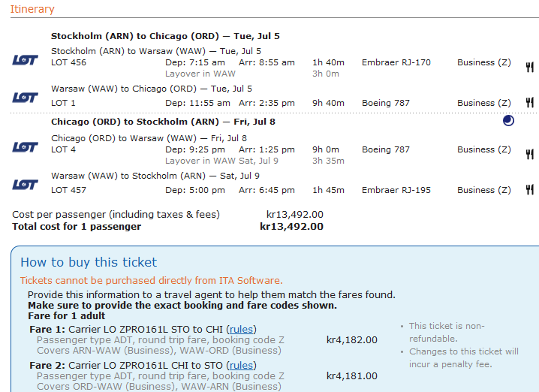The image size is (539, 392).
Task: Open the rules link for Fare 2
Action: [x=242, y=366]
